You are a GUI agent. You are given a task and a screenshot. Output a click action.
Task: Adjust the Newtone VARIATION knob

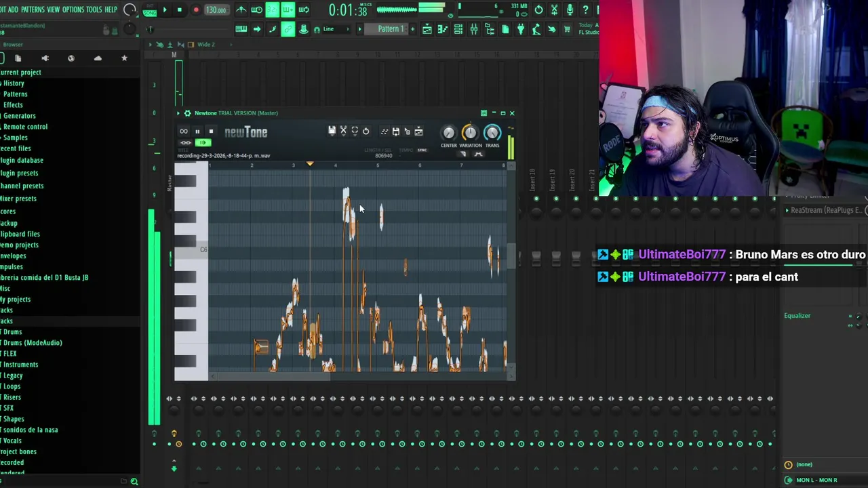470,132
